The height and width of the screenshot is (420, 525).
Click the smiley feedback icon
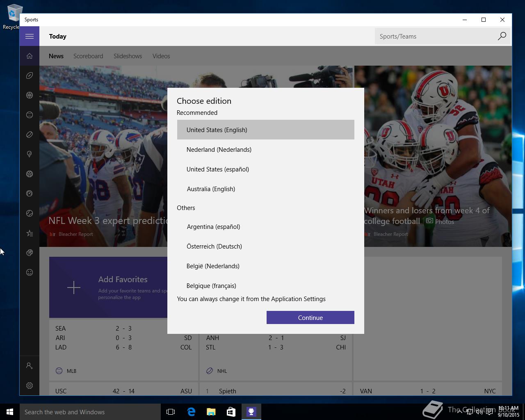pyautogui.click(x=30, y=272)
